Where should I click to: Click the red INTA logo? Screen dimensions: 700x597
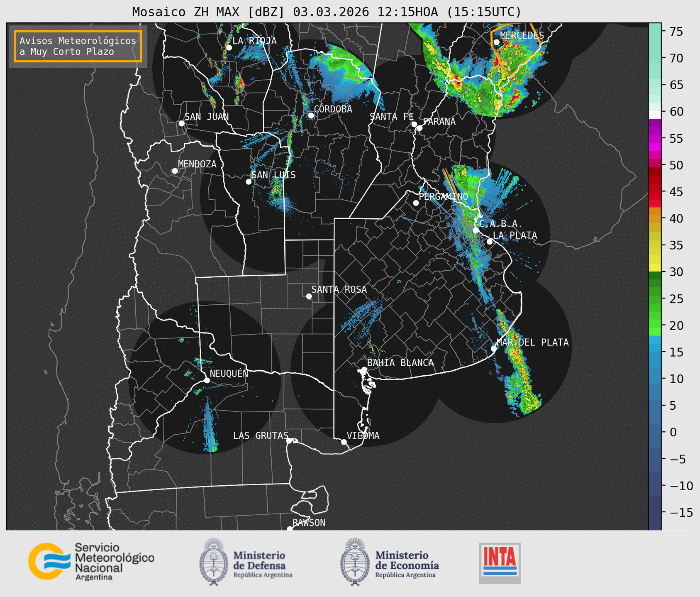pyautogui.click(x=500, y=563)
